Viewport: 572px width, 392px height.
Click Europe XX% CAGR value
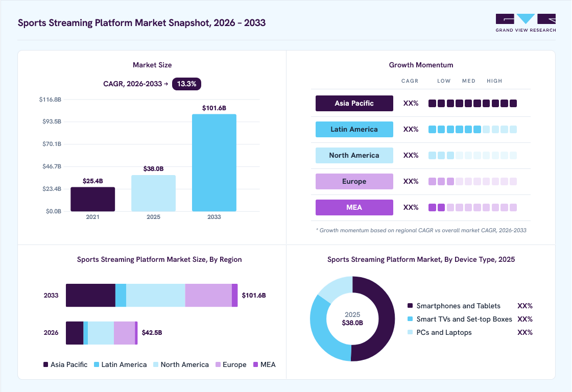(x=411, y=181)
